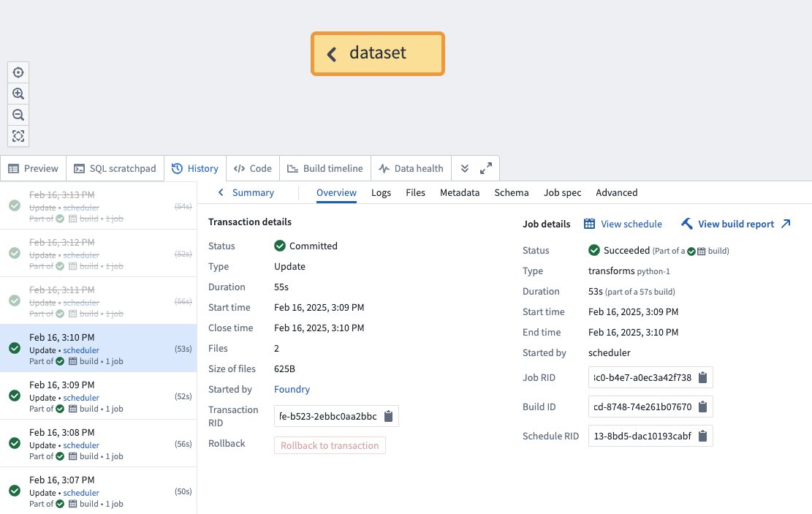Click the fit-to-screen graph icon
This screenshot has width=812, height=514.
click(x=18, y=136)
